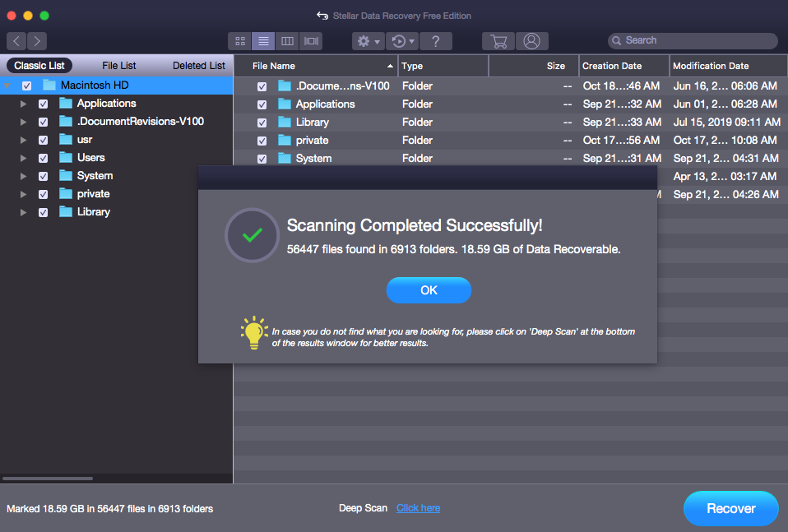Select the Classic List tab

point(39,66)
